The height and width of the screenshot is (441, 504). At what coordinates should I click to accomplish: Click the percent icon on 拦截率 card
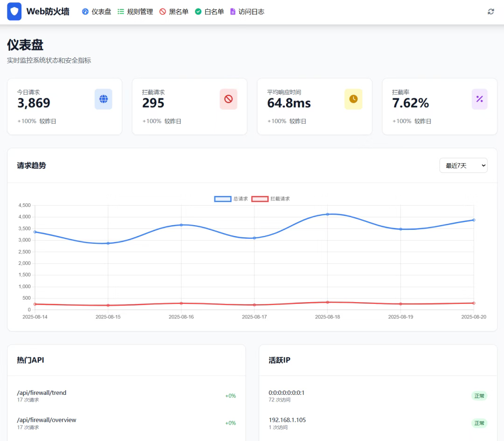point(479,99)
